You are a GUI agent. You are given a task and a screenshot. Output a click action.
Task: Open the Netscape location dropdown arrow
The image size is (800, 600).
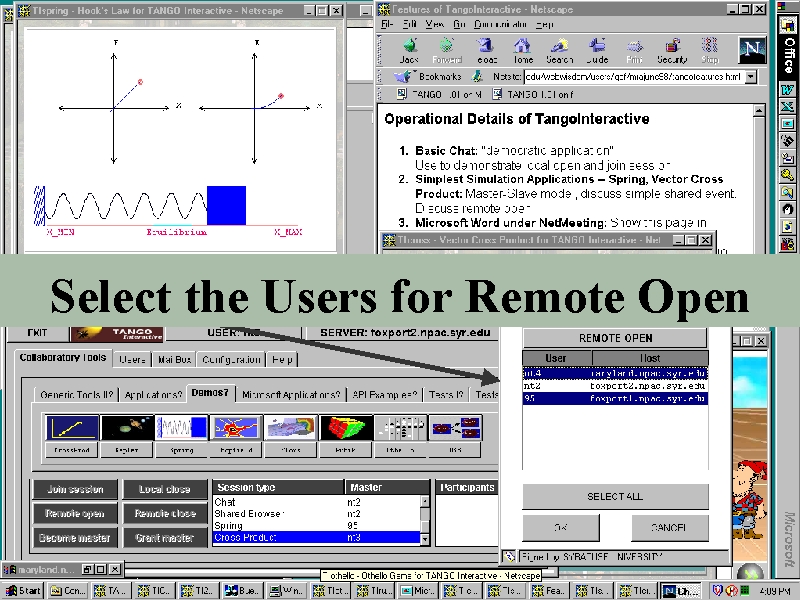click(751, 77)
